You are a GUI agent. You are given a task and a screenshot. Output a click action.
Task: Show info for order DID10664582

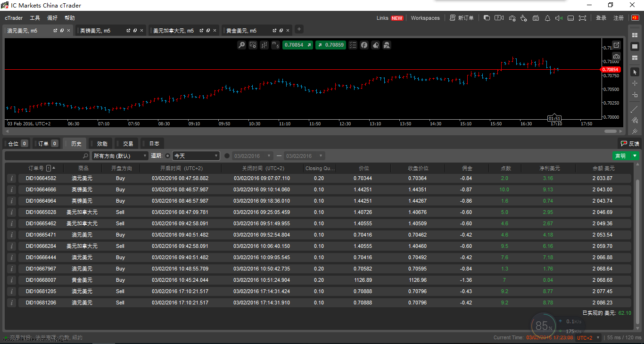(x=12, y=178)
